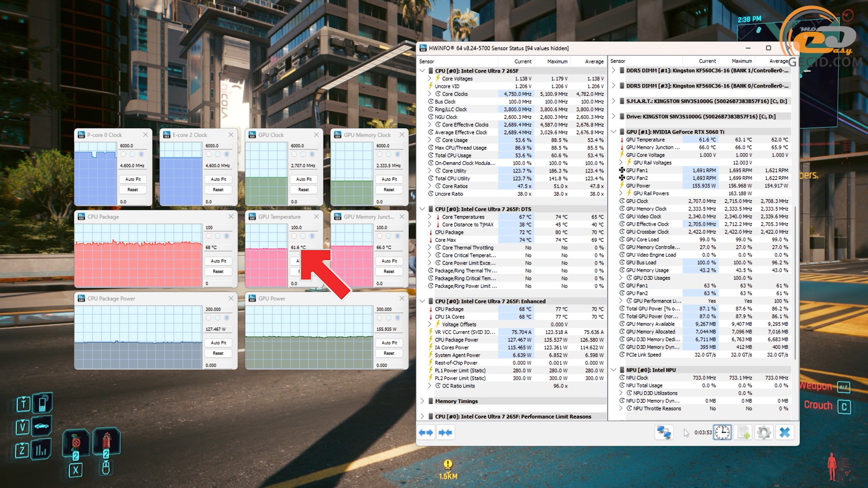The width and height of the screenshot is (868, 488).
Task: Click the P-core 0 Clock window icon
Action: [x=81, y=135]
